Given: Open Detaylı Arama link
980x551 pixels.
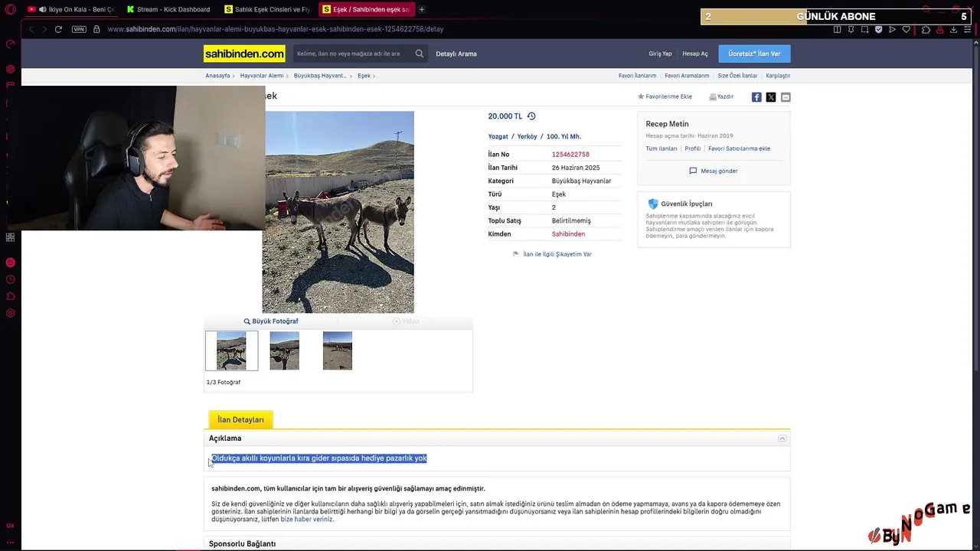Looking at the screenshot, I should [456, 54].
